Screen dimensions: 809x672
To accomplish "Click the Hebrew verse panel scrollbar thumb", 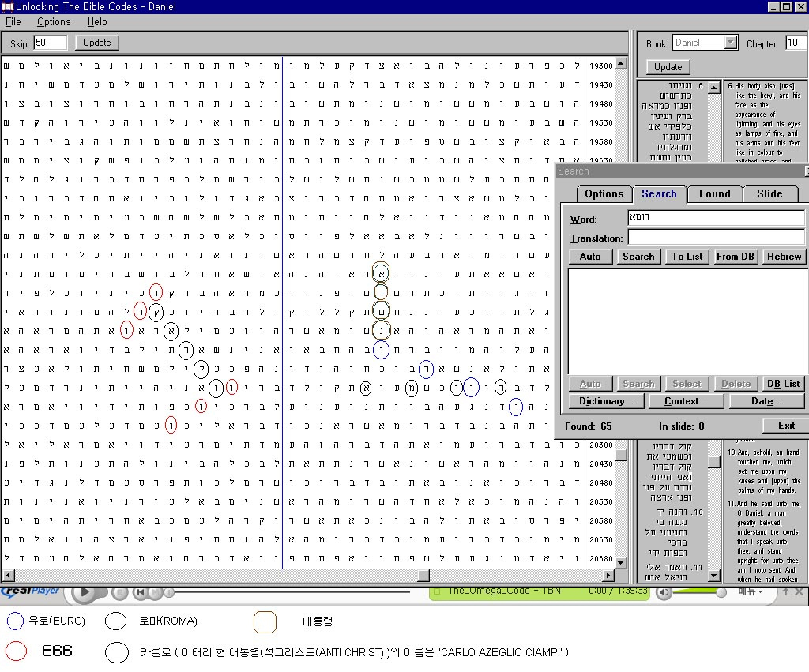I will [714, 462].
